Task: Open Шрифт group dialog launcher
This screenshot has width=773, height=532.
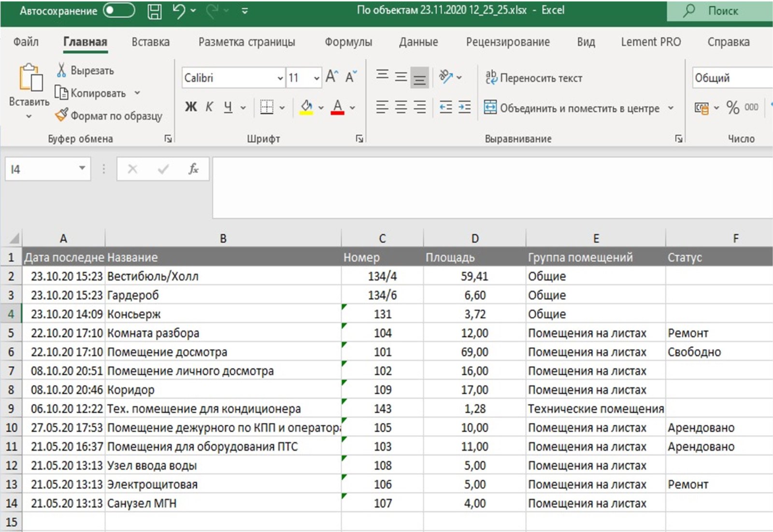Action: point(359,139)
